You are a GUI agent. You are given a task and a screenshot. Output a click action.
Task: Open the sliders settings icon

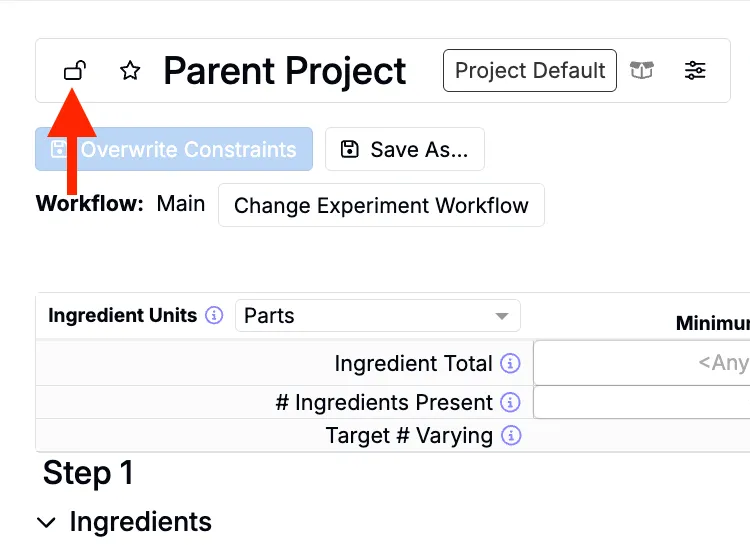[695, 71]
